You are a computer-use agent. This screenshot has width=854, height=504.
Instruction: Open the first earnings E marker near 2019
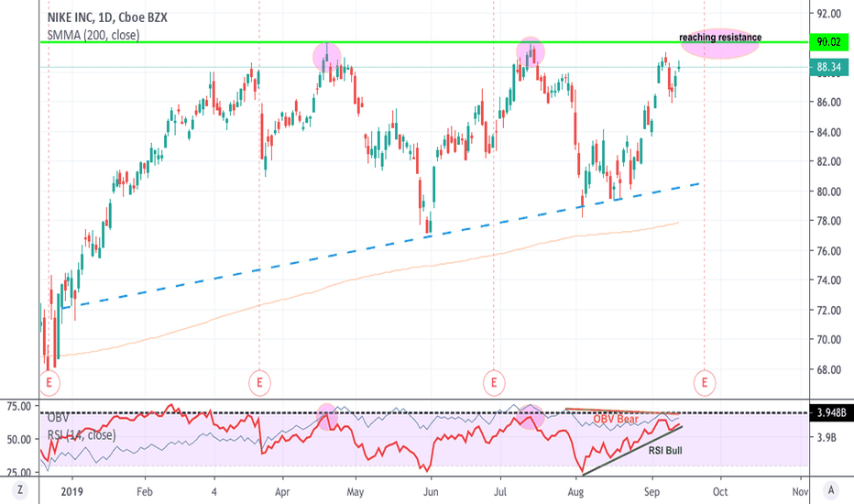click(49, 382)
